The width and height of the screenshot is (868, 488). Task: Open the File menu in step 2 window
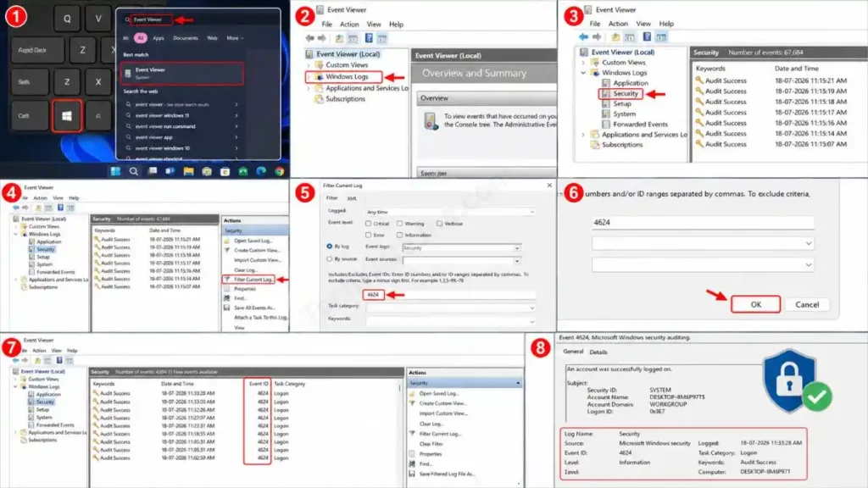coord(327,25)
